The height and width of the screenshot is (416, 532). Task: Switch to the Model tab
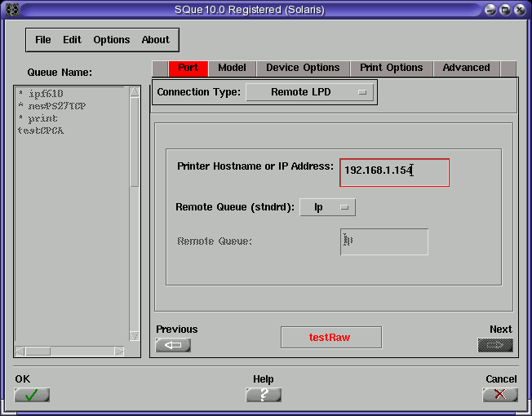[232, 68]
